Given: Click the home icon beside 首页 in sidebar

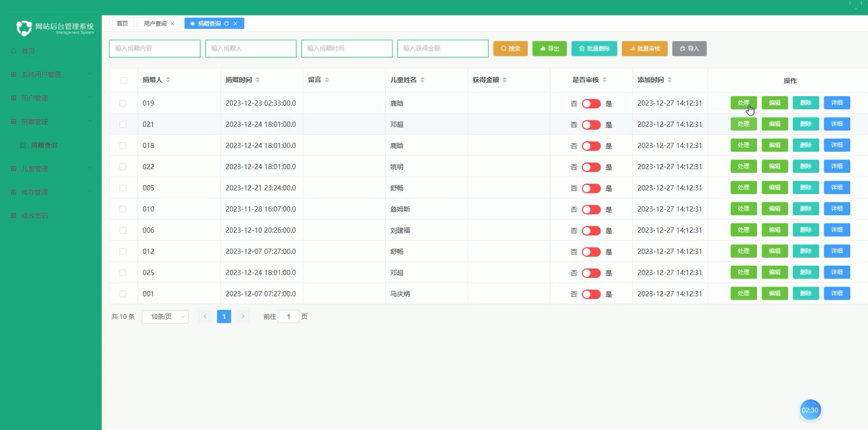Looking at the screenshot, I should click(13, 51).
